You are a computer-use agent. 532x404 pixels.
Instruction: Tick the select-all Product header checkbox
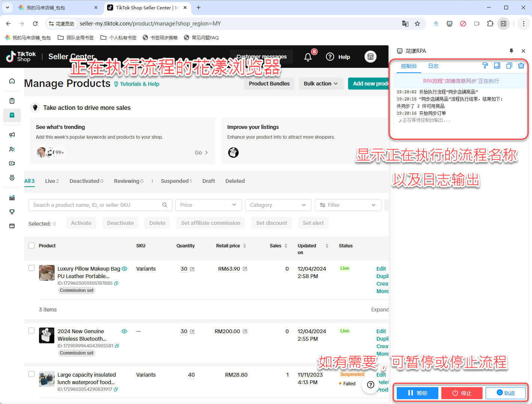31,245
